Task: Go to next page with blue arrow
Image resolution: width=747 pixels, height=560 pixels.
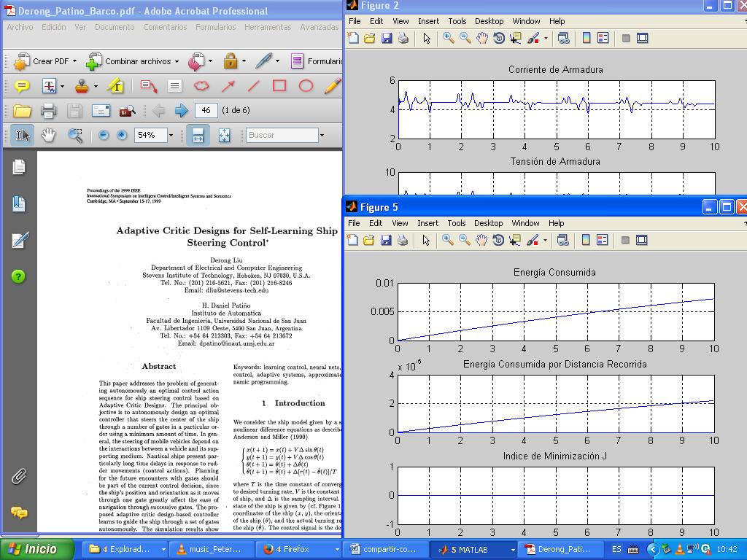Action: [x=181, y=111]
